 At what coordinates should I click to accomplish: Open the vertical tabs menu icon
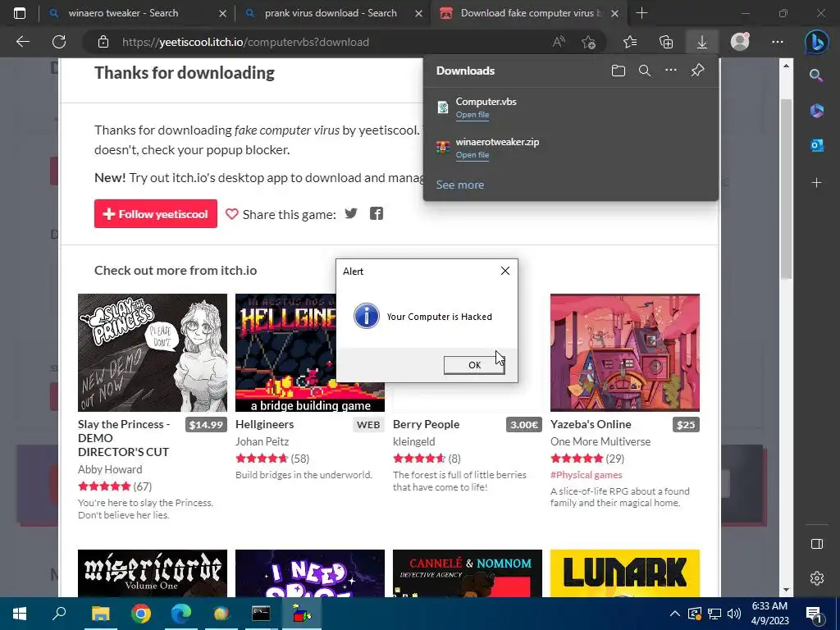pos(20,13)
